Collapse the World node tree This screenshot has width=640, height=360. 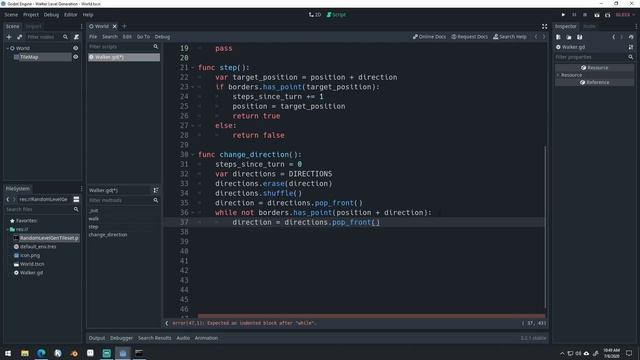(7, 48)
